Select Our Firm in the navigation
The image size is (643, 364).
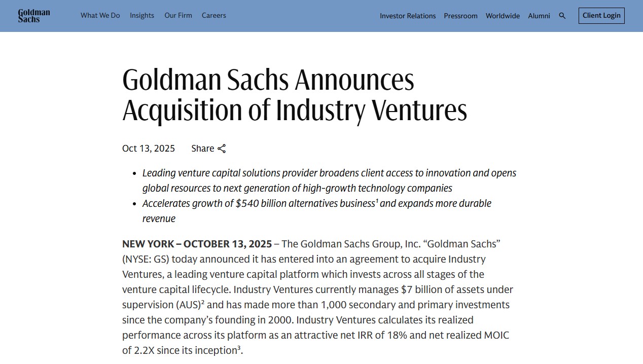coord(178,16)
